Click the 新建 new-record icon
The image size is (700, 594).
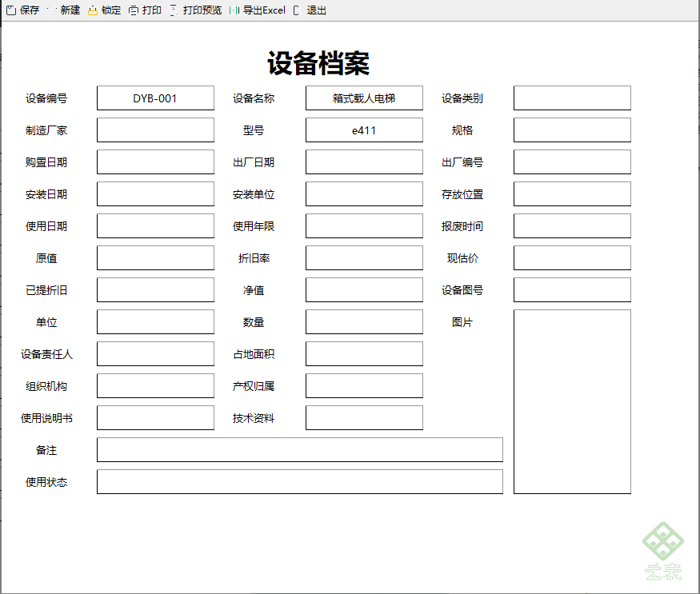(52, 10)
